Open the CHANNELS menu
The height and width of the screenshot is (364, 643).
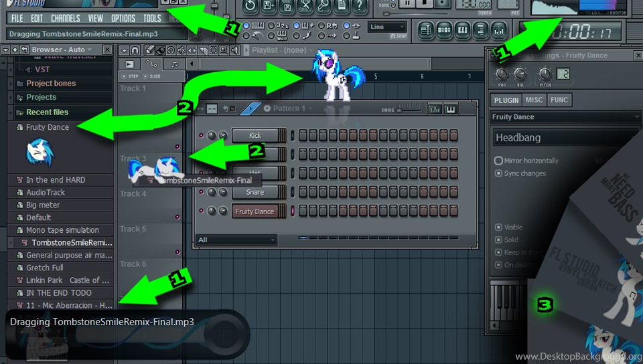click(65, 19)
